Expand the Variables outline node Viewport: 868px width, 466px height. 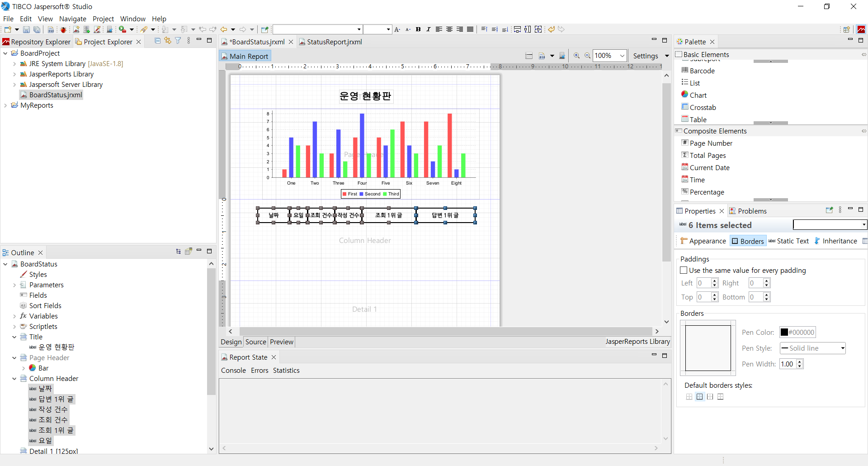coord(14,316)
